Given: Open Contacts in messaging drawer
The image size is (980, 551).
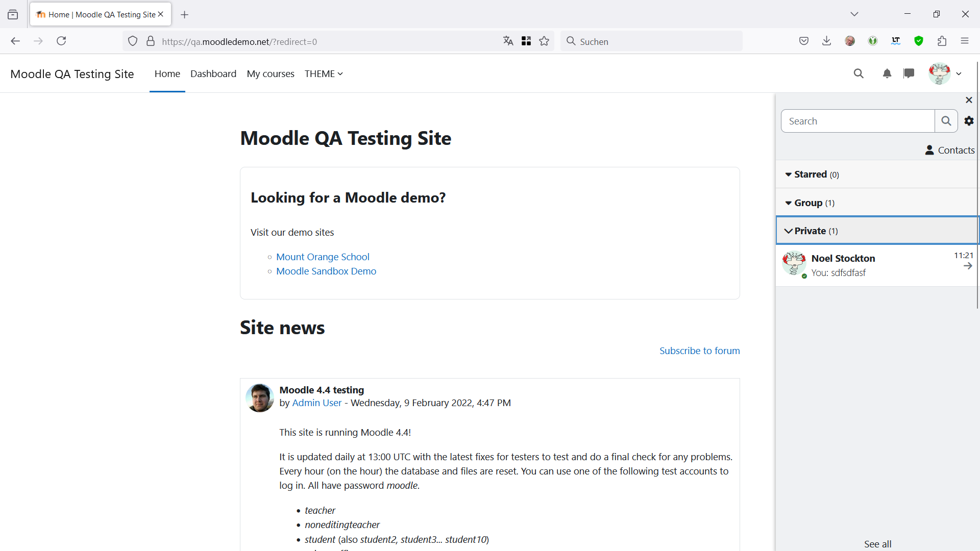Looking at the screenshot, I should click(950, 150).
